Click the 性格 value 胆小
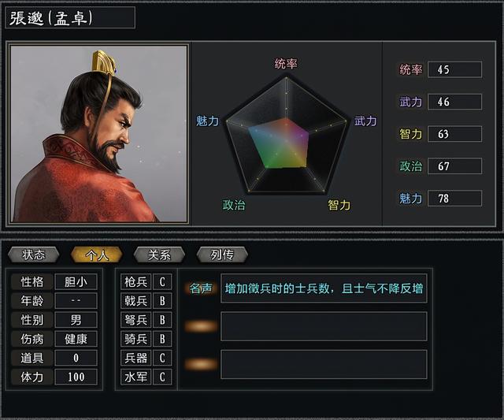 click(x=76, y=282)
